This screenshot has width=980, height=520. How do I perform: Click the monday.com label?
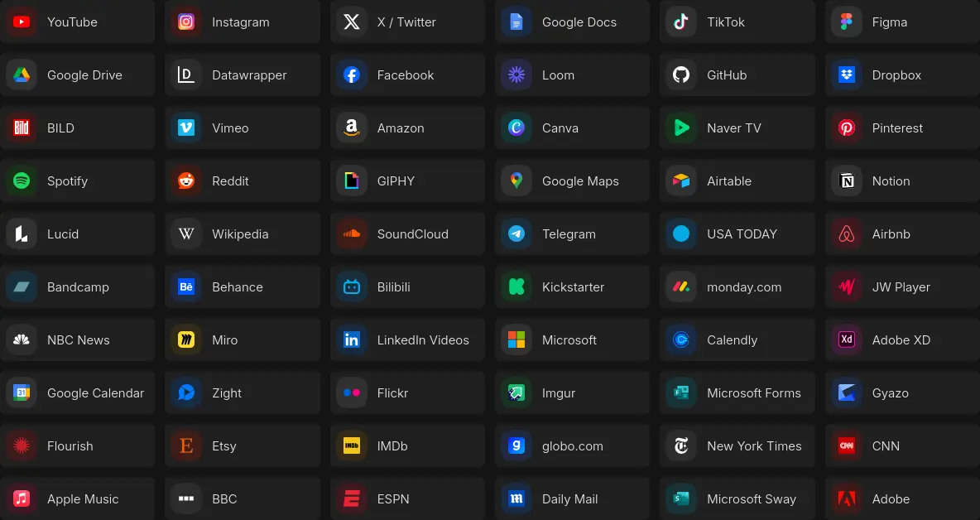[x=744, y=286]
